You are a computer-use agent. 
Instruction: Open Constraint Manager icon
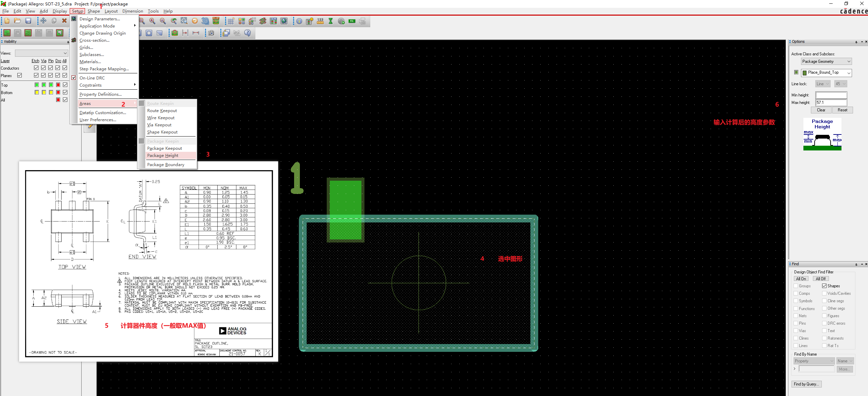[273, 21]
